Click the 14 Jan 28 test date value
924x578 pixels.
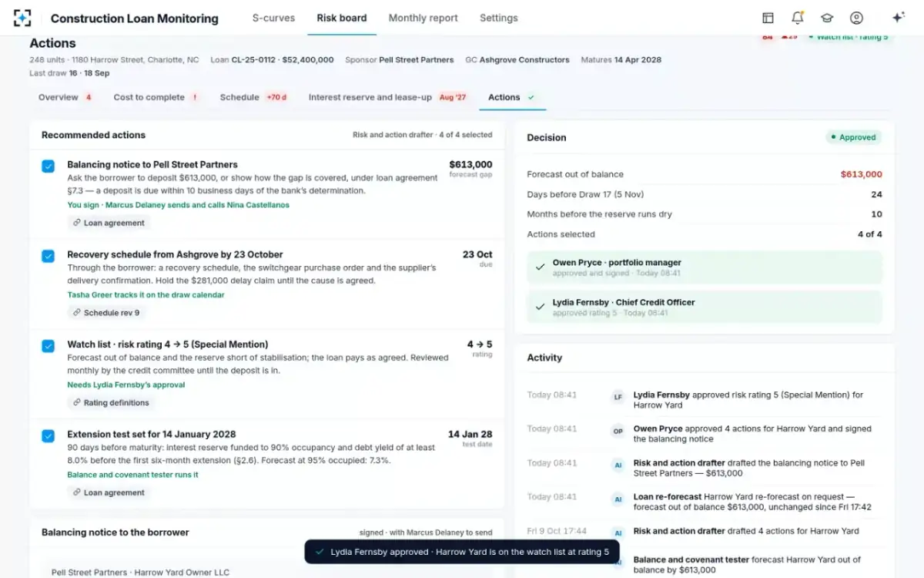pos(470,434)
